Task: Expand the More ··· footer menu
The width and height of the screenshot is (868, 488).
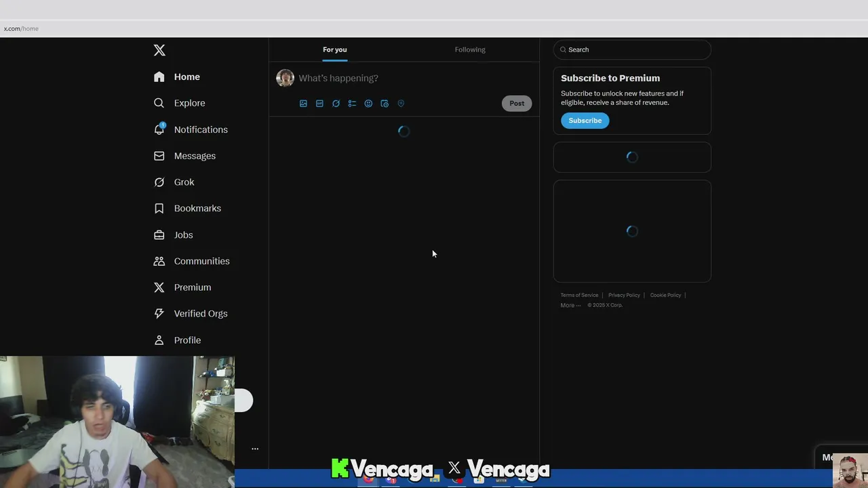Action: [x=570, y=306]
